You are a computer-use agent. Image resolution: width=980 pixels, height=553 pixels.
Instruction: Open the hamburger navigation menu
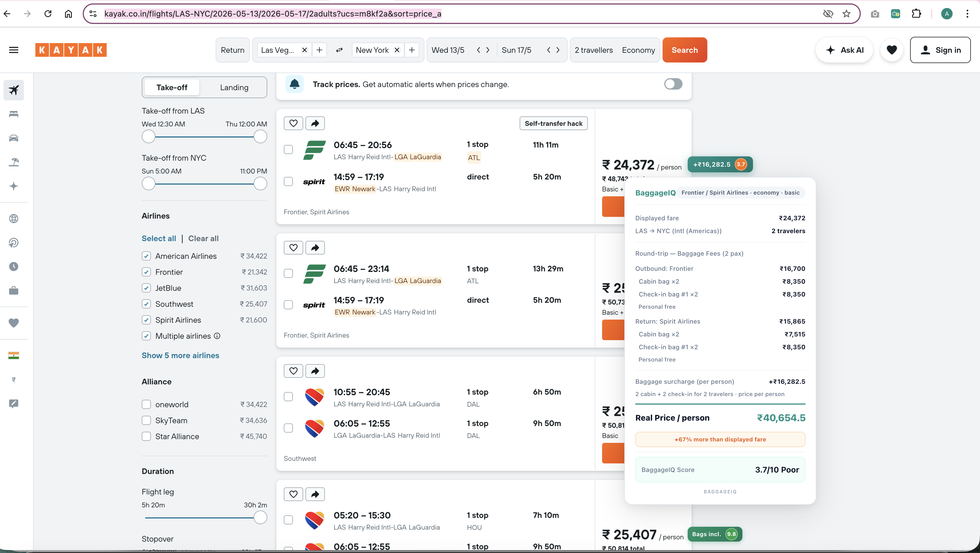tap(14, 50)
